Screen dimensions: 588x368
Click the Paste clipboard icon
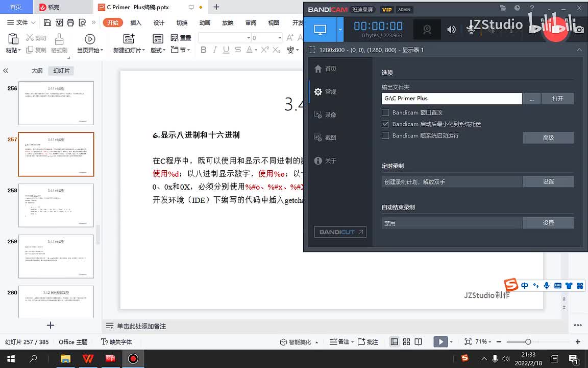point(13,39)
